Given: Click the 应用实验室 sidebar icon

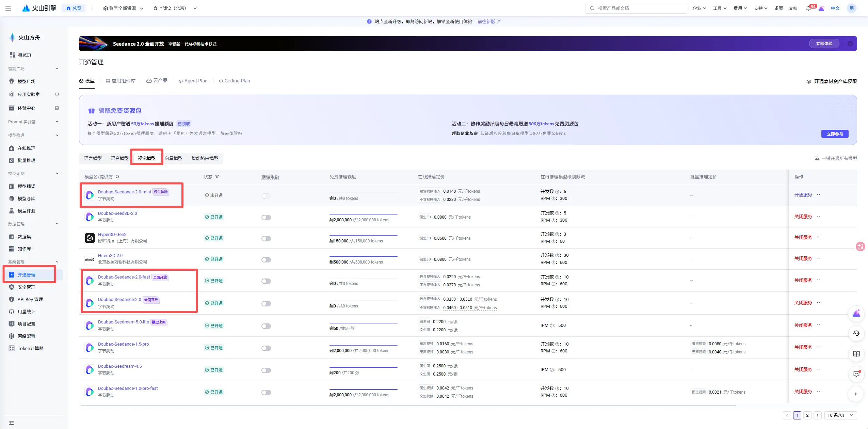Looking at the screenshot, I should [12, 94].
